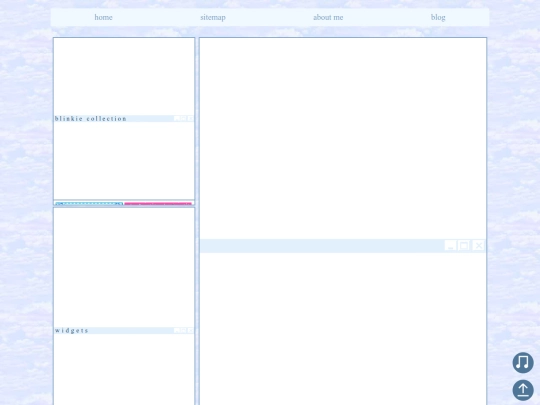Image resolution: width=540 pixels, height=405 pixels.
Task: Select the widgets title text
Action: click(x=72, y=331)
